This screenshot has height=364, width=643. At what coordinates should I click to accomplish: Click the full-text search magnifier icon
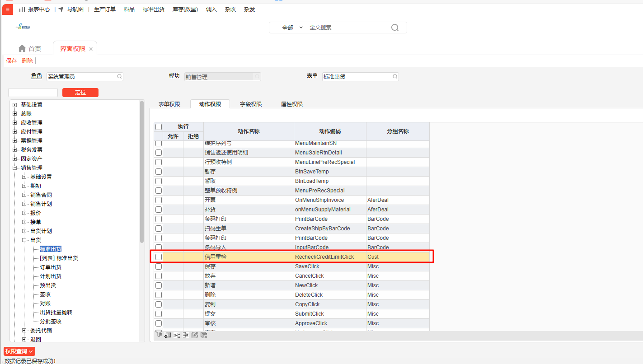click(x=394, y=28)
